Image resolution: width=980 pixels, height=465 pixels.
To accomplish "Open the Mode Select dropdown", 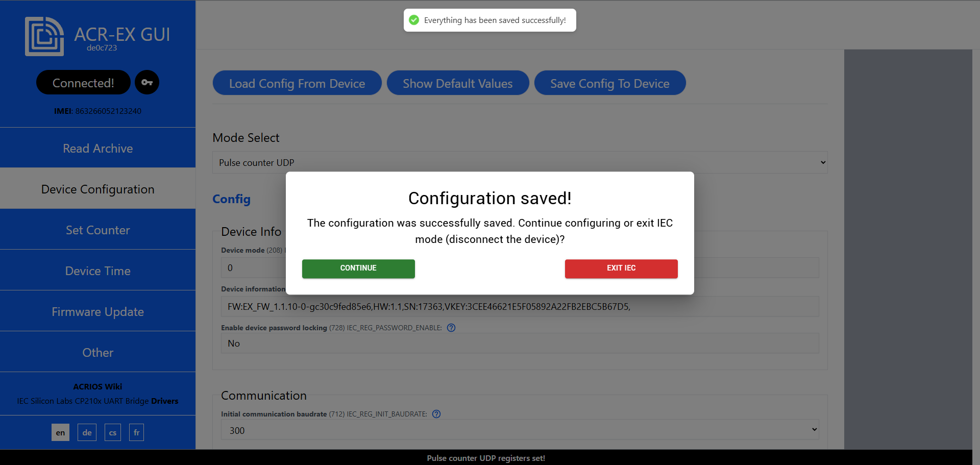I will [520, 162].
